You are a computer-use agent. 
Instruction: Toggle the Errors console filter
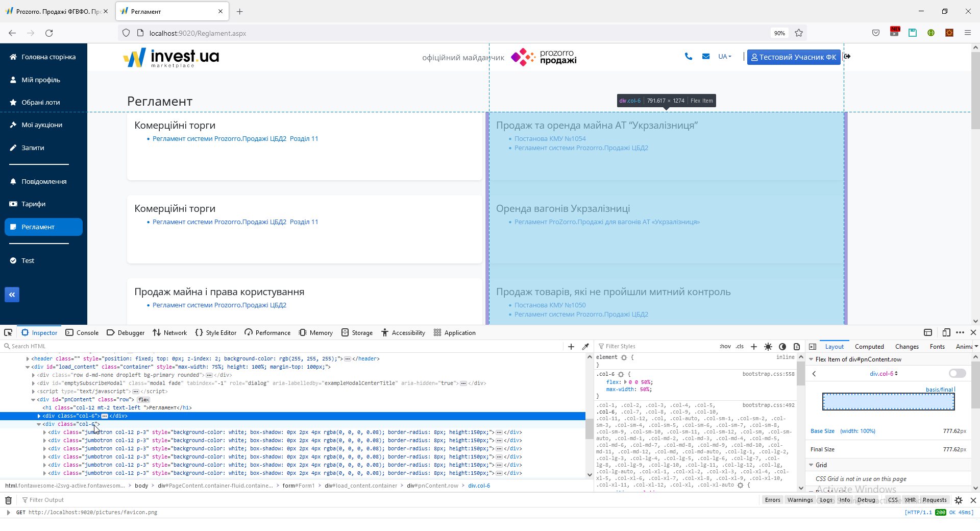tap(772, 500)
